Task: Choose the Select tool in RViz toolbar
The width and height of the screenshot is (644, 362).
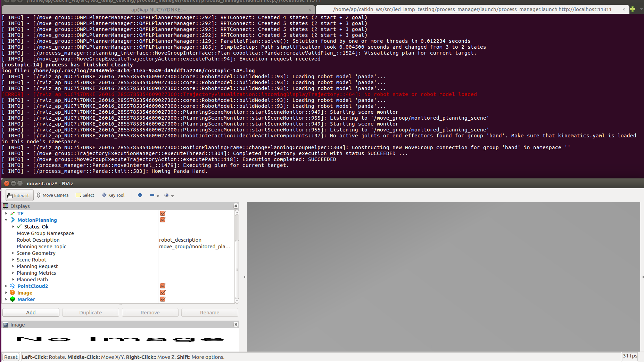Action: [x=85, y=195]
